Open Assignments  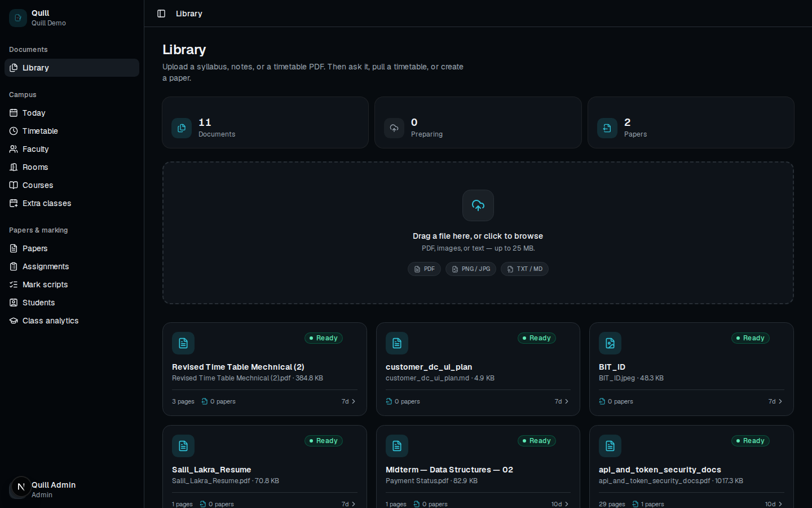tap(72, 266)
